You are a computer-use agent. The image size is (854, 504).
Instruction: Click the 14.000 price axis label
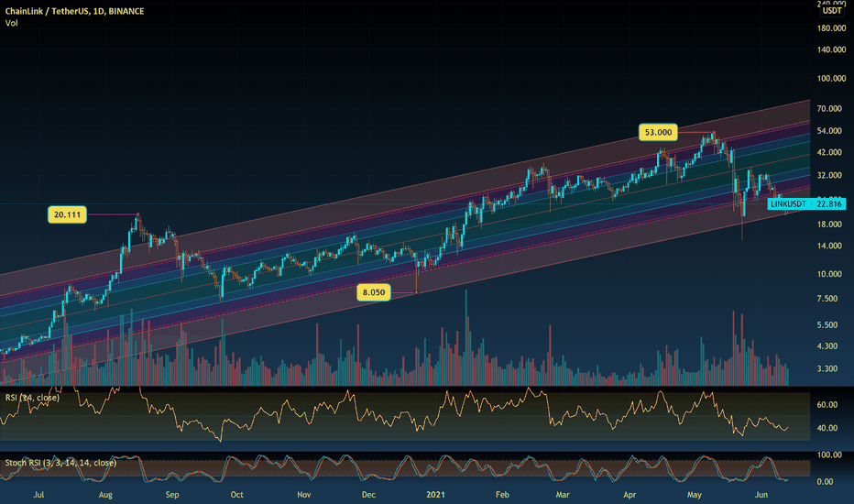[x=829, y=246]
